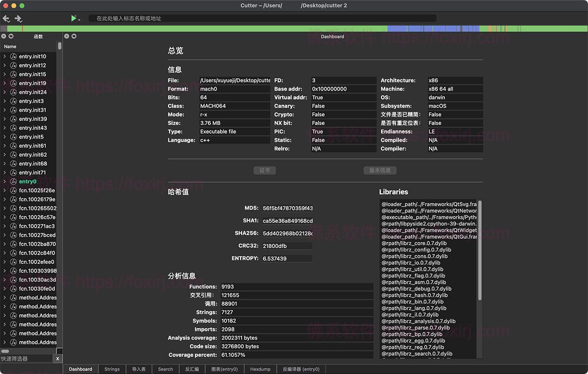This screenshot has width=588, height=374.
Task: Click the 证书 certificates button
Action: click(265, 170)
